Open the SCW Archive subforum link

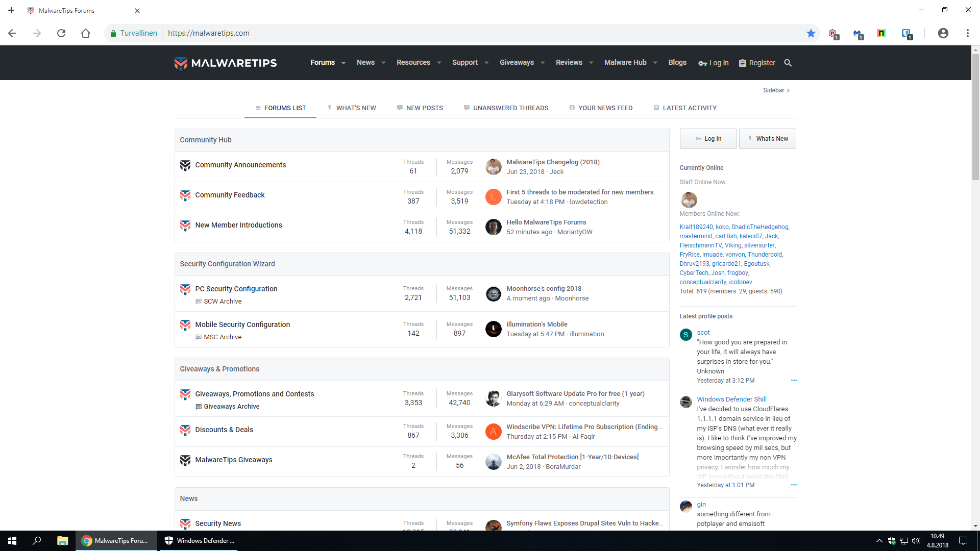[223, 302]
